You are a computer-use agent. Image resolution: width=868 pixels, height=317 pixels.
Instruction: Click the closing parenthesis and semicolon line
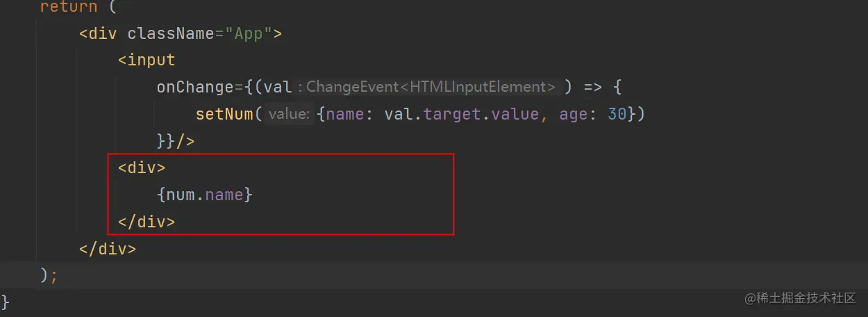[x=49, y=275]
